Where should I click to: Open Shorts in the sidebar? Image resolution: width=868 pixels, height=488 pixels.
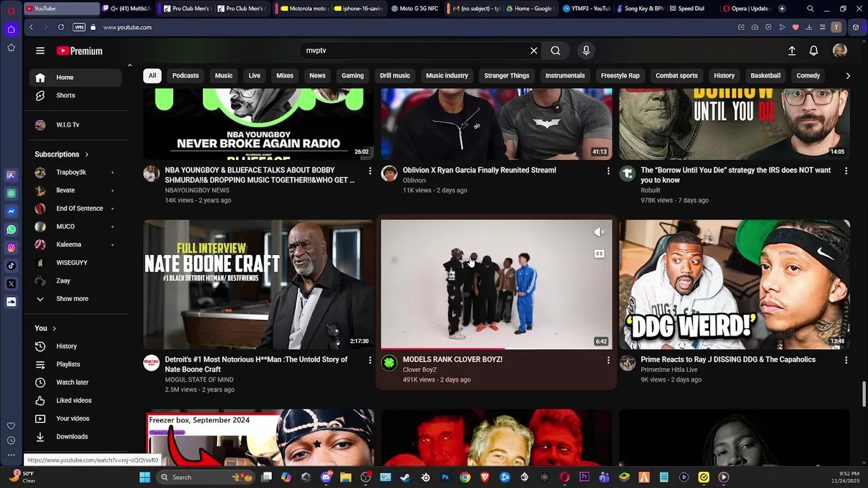pyautogui.click(x=75, y=96)
